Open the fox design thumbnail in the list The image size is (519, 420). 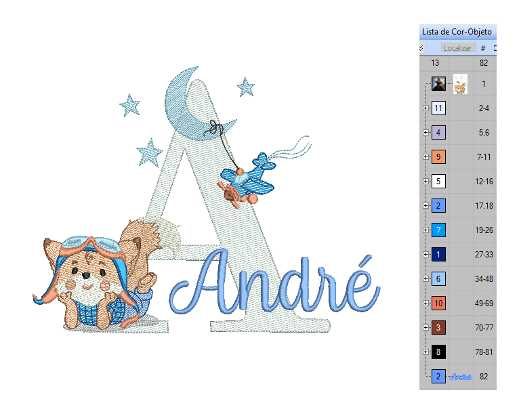[x=461, y=84]
